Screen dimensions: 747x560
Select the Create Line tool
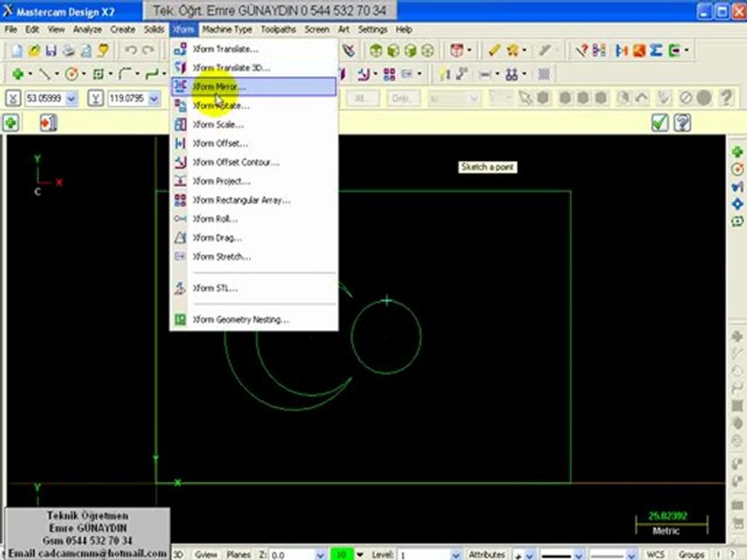click(x=44, y=74)
